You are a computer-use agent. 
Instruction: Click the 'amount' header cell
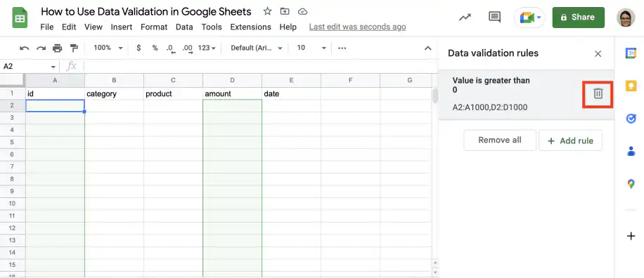[233, 93]
